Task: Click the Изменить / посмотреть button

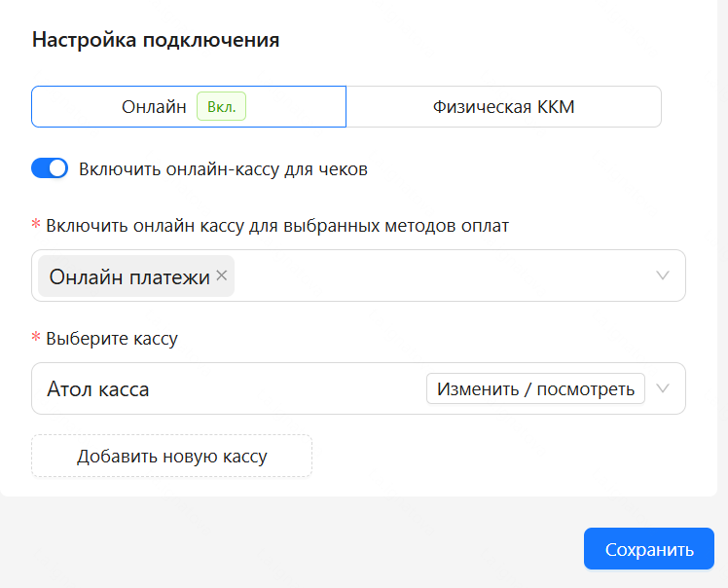Action: (x=535, y=388)
